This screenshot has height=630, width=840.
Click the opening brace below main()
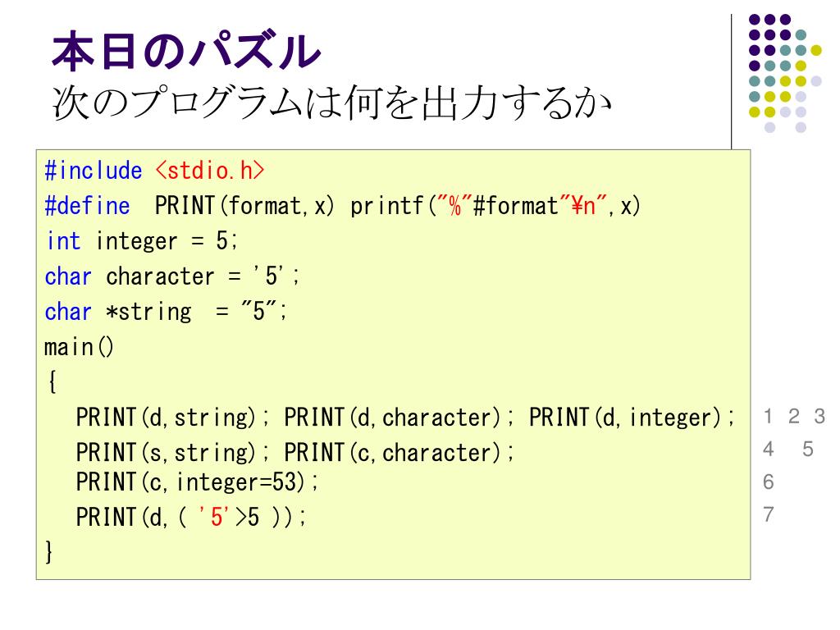(x=52, y=382)
